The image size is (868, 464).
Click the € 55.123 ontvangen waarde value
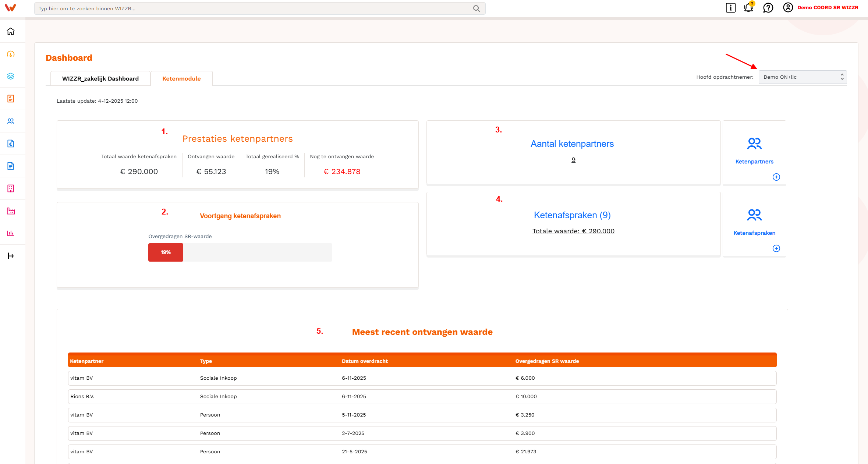point(211,171)
